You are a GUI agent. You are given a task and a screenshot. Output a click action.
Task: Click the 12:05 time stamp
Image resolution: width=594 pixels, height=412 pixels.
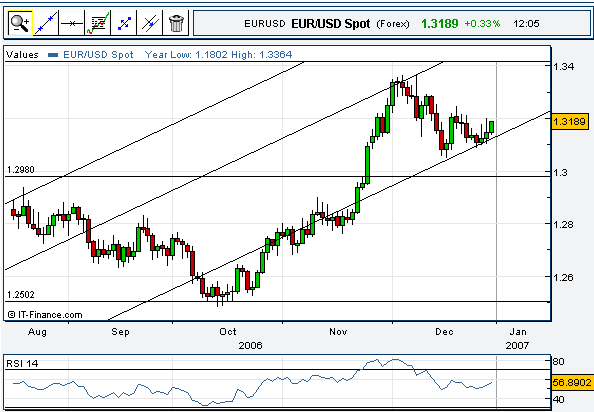click(526, 24)
